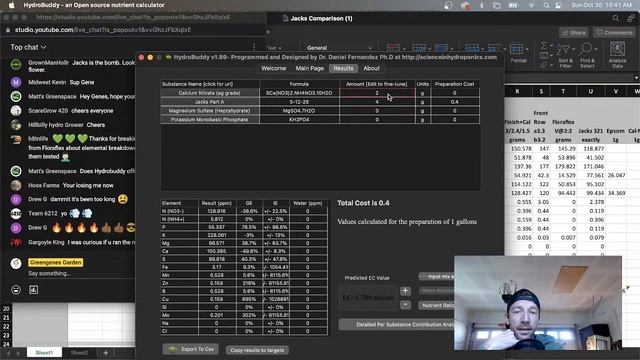The image size is (640, 360).
Task: Click the studio.youtube.com address bar
Action: tap(102, 30)
